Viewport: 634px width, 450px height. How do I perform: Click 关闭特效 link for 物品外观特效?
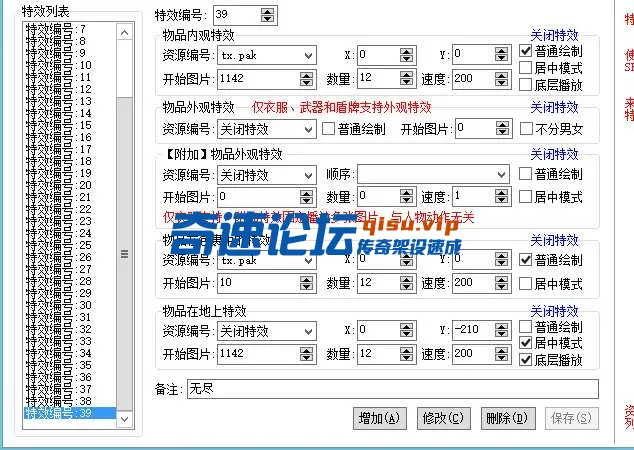pos(554,108)
